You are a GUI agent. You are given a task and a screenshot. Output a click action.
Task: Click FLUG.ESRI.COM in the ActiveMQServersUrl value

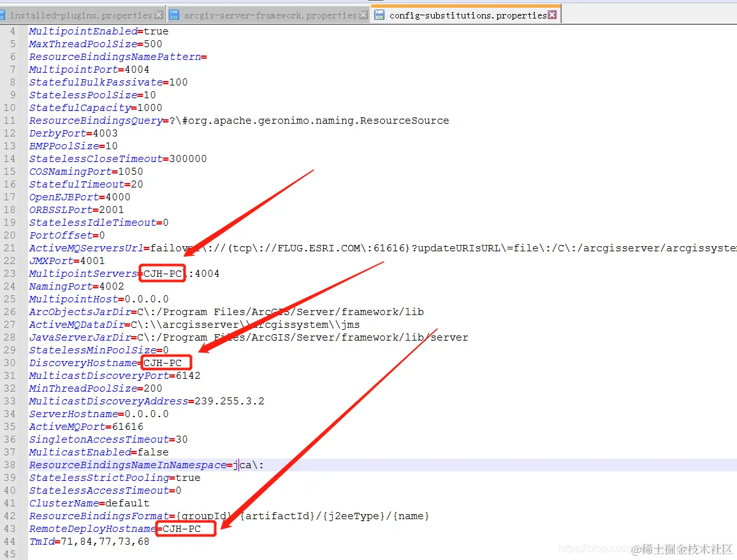tap(319, 248)
